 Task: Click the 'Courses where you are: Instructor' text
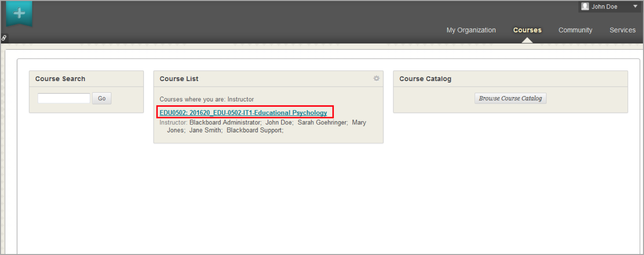click(x=206, y=99)
